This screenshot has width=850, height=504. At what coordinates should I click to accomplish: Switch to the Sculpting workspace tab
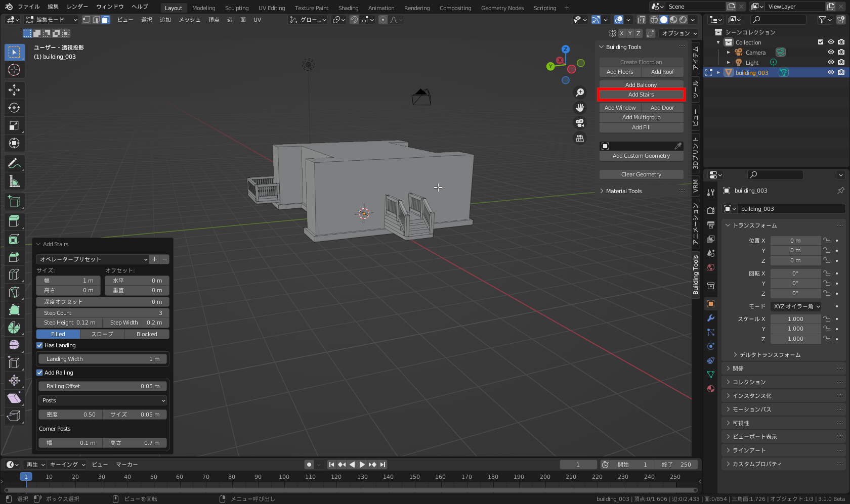(x=236, y=8)
